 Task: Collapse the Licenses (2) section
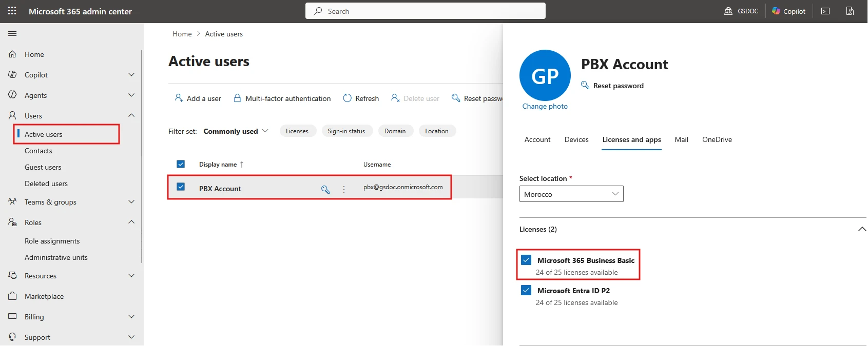click(x=862, y=229)
